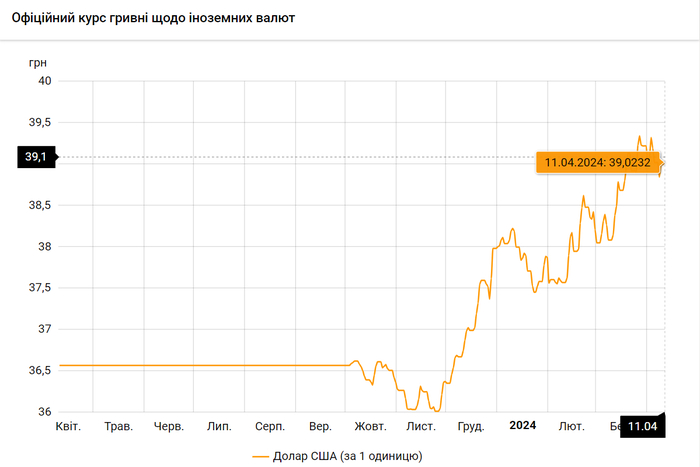
Task: Click the грн unit label
Action: coord(39,62)
